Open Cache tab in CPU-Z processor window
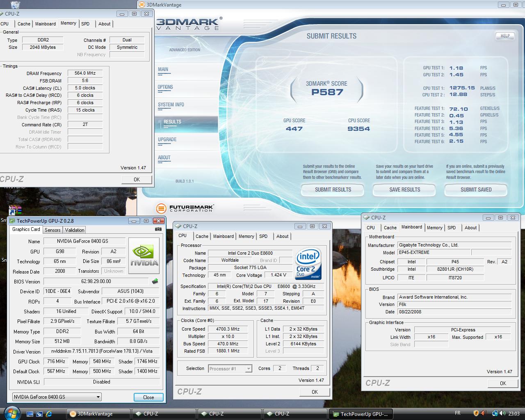Viewport: 525px width, 420px height. tap(202, 236)
